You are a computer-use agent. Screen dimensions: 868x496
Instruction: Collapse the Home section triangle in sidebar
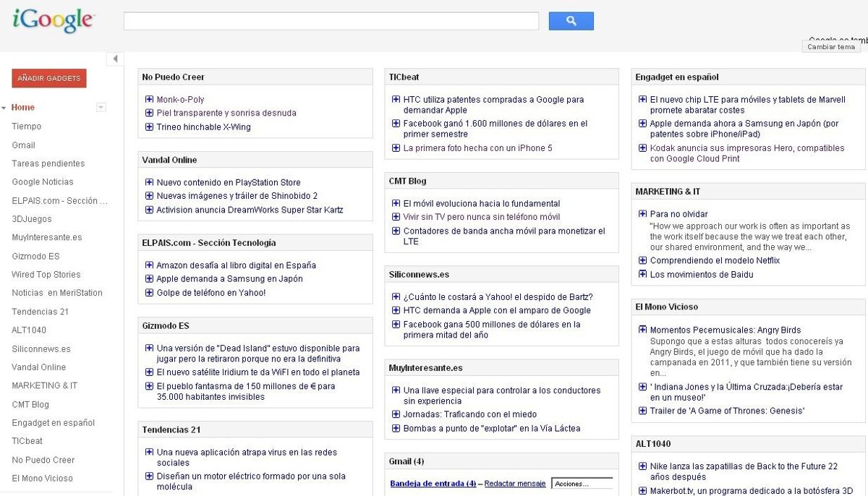(x=4, y=108)
